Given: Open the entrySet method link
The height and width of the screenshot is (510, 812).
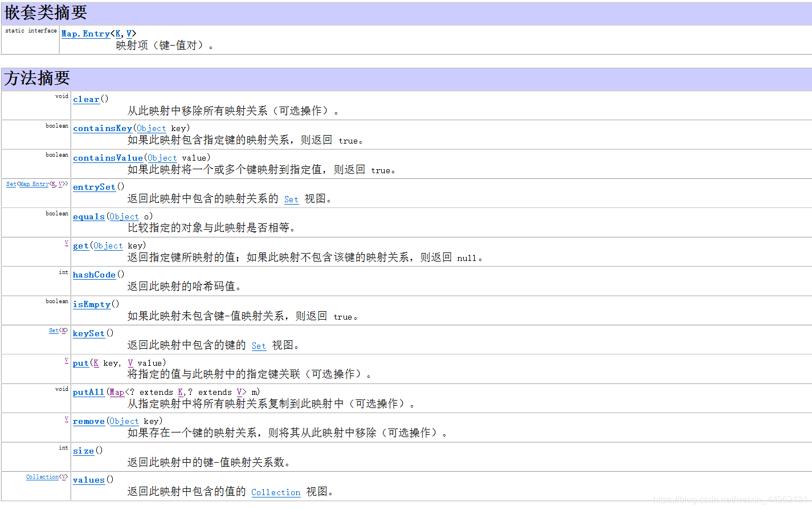Looking at the screenshot, I should pyautogui.click(x=94, y=187).
